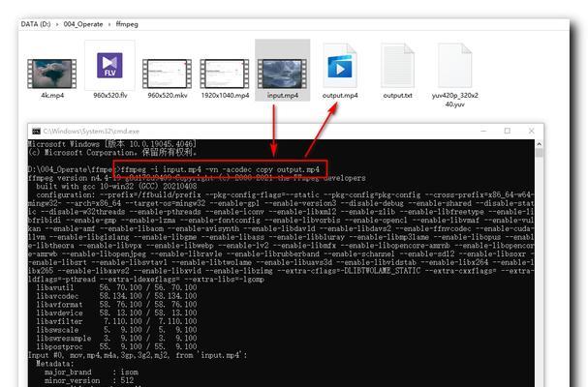Image resolution: width=588 pixels, height=387 pixels.
Task: Maximize the cmd.exe window
Action: click(x=508, y=131)
